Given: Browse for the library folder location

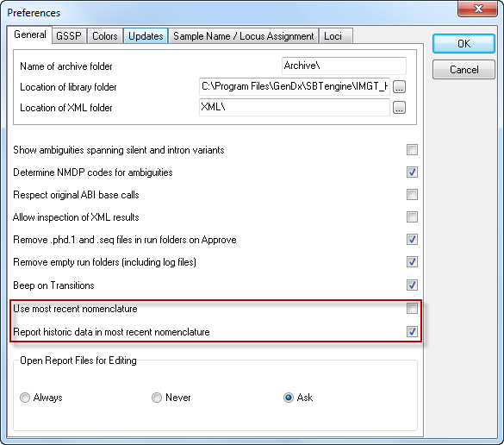Looking at the screenshot, I should click(x=399, y=87).
